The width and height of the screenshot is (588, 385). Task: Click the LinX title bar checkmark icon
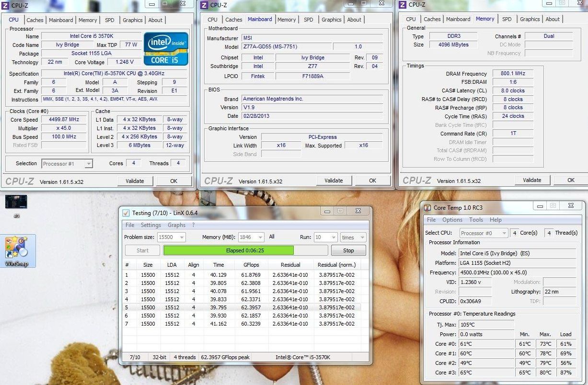point(126,213)
